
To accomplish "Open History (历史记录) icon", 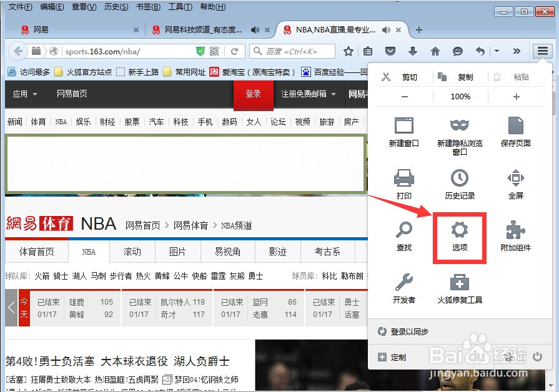I will click(x=460, y=184).
